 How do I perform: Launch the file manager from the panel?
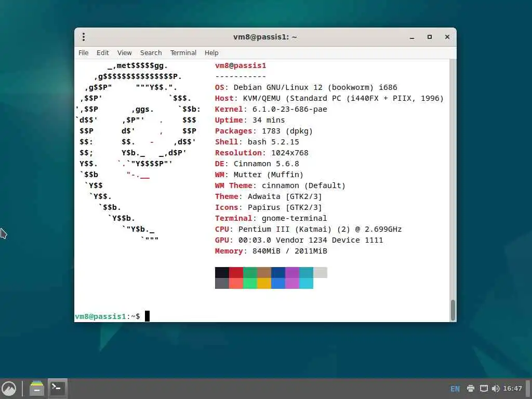pos(37,389)
